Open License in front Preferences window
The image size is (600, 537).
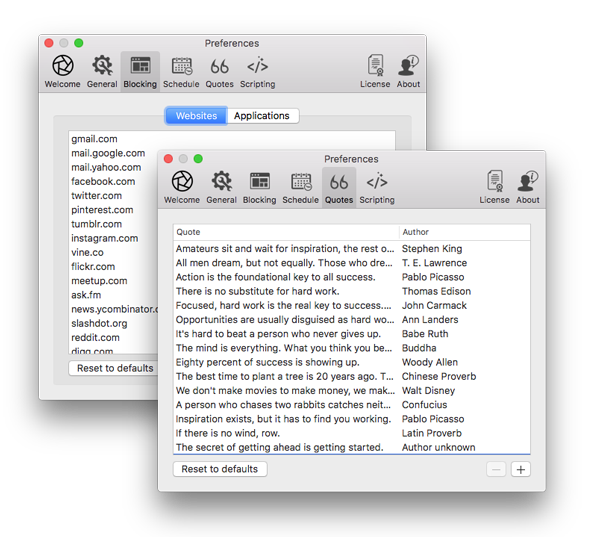494,188
